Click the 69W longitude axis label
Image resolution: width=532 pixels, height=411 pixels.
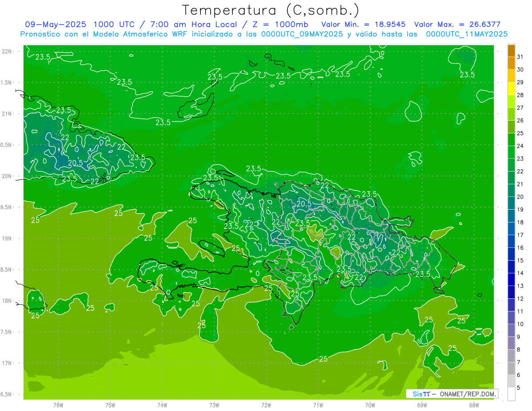[x=422, y=405]
